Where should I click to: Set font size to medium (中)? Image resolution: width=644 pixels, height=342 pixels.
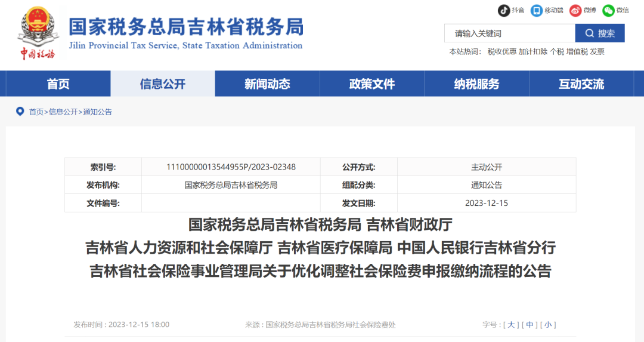coord(530,325)
